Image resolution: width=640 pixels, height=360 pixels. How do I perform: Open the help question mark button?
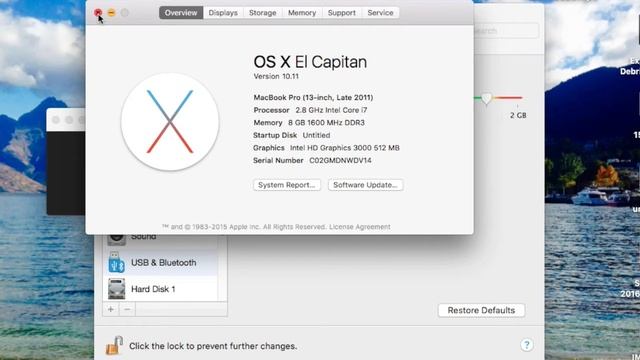click(x=527, y=345)
